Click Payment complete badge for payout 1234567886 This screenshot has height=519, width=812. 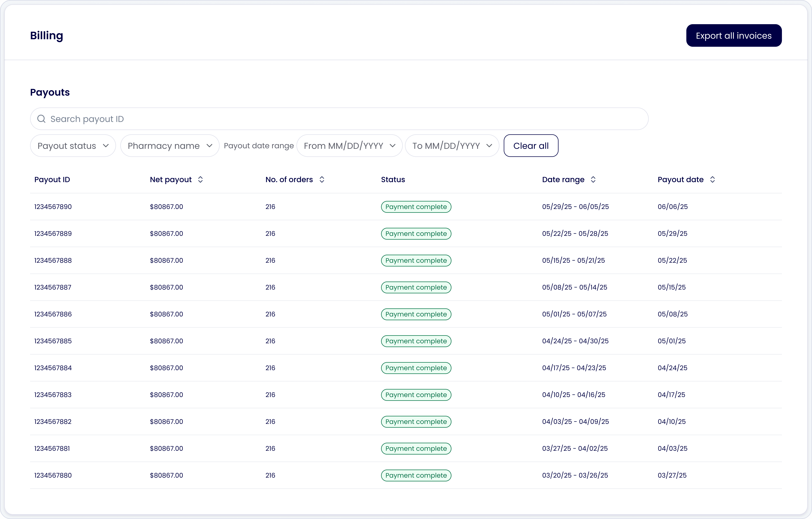pos(416,314)
